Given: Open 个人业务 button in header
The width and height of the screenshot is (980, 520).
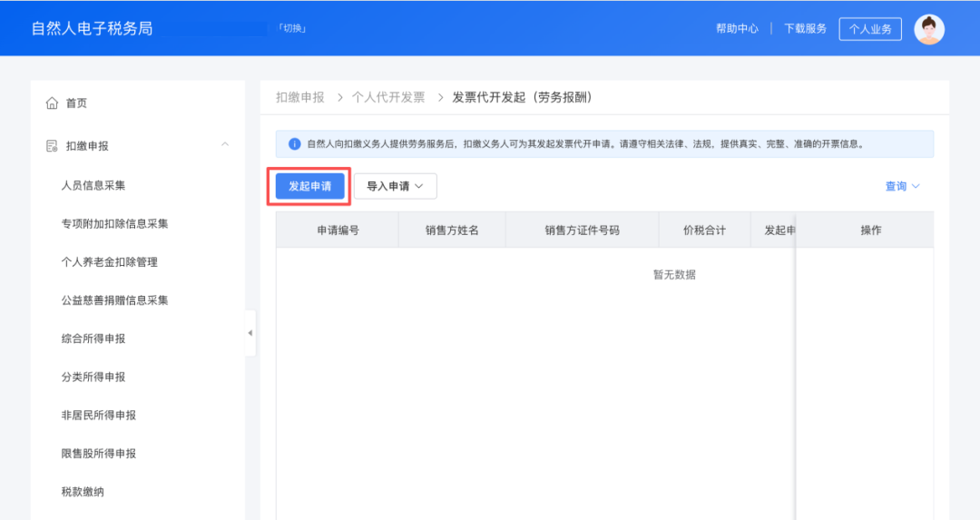Looking at the screenshot, I should point(870,29).
